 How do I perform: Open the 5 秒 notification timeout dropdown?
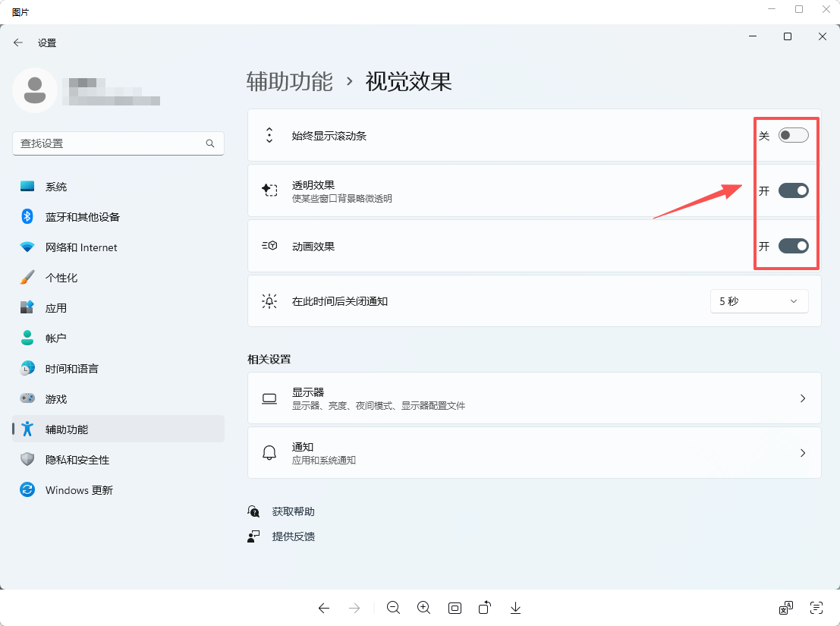point(759,301)
